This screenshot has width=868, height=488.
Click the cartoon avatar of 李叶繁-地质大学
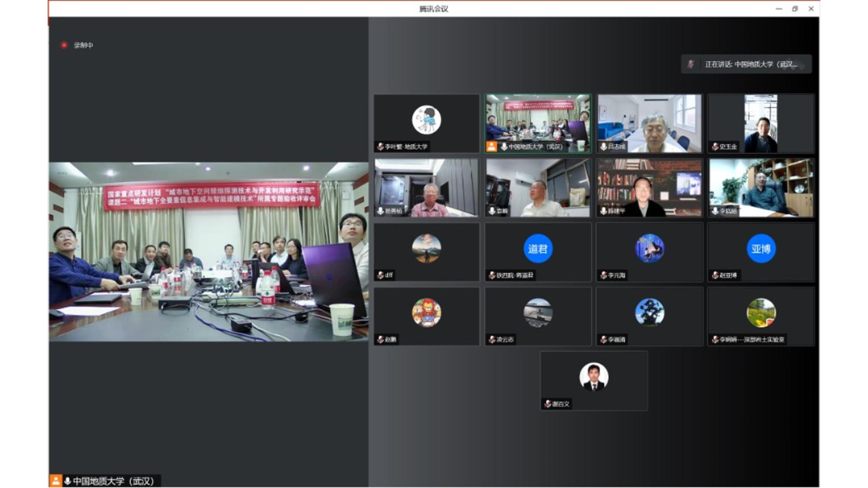[x=426, y=120]
